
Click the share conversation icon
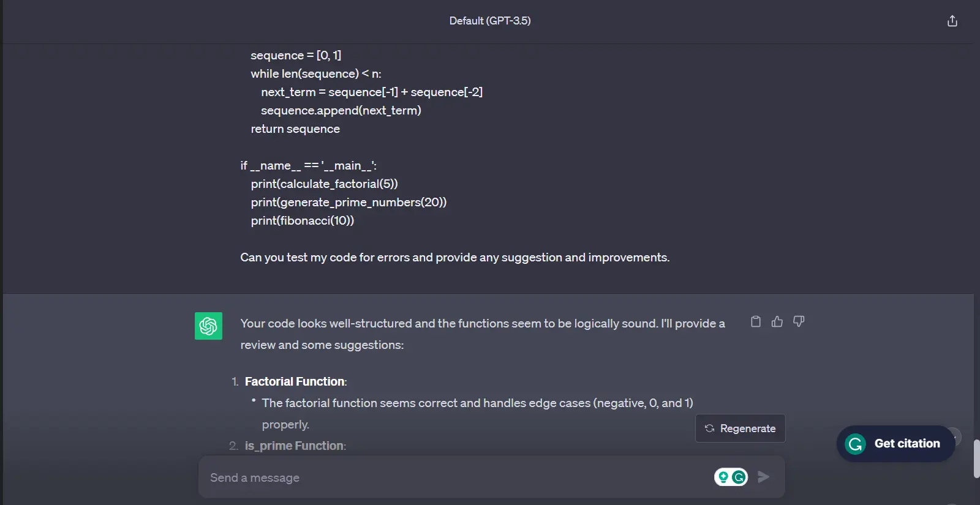pyautogui.click(x=952, y=21)
